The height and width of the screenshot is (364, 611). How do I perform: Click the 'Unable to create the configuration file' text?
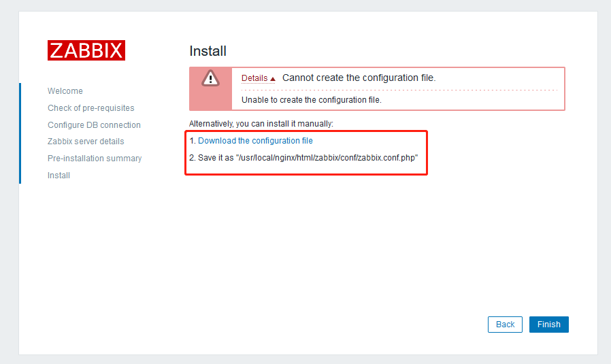pos(312,100)
